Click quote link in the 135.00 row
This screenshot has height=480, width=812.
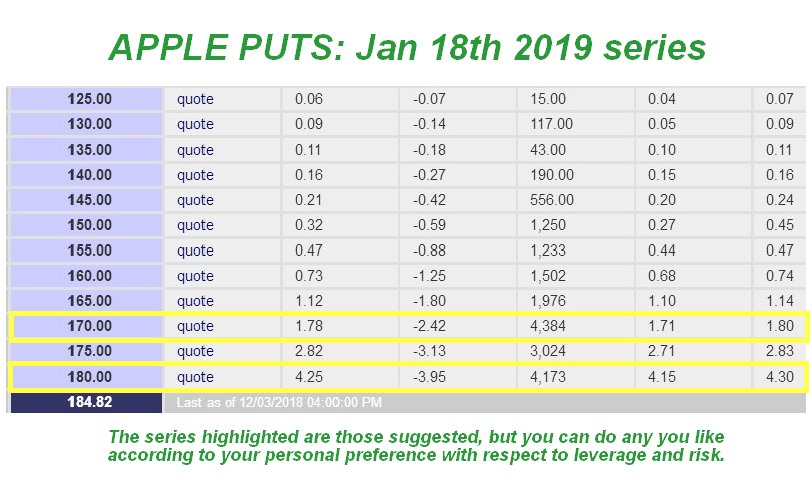[195, 150]
